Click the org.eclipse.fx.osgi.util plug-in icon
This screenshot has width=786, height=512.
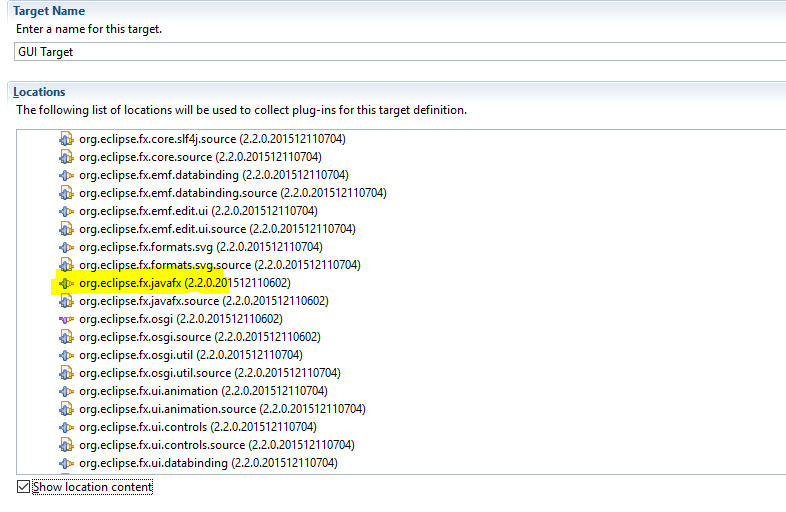[66, 355]
